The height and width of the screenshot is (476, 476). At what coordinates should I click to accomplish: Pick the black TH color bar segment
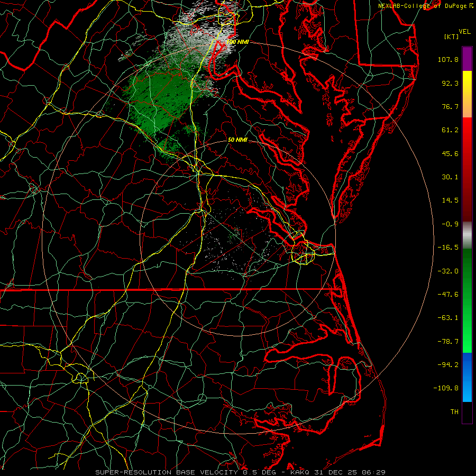point(467,413)
